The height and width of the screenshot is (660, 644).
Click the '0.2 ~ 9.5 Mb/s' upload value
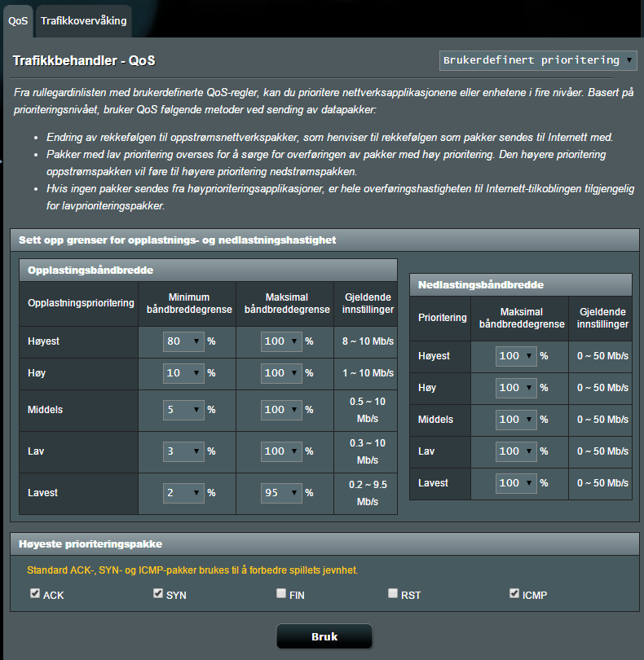368,493
